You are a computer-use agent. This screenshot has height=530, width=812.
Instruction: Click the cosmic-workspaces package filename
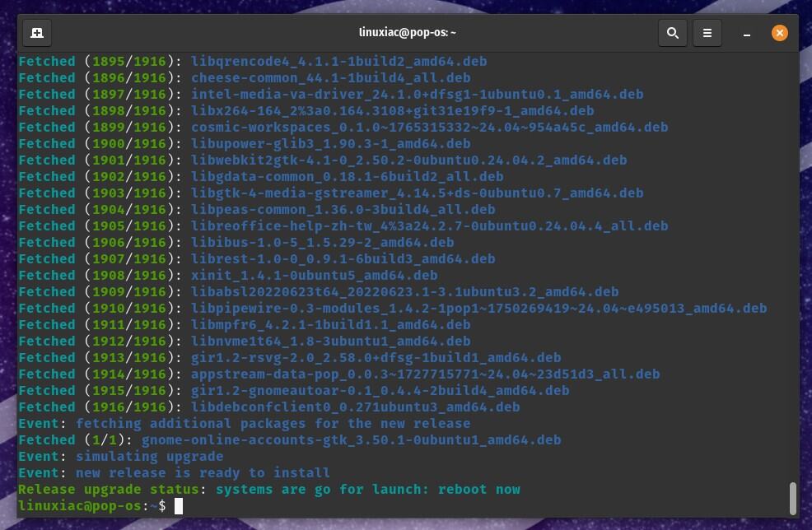tap(429, 128)
